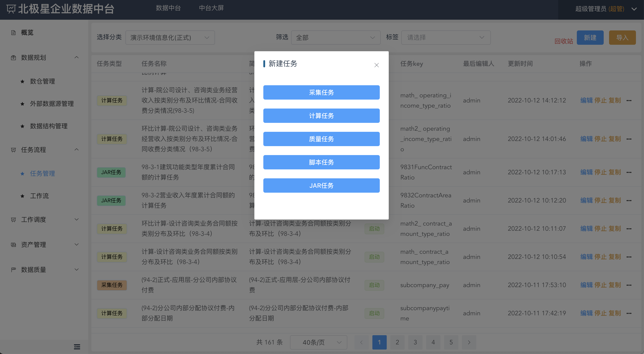Open the 回收站 recycle bin link

point(563,41)
